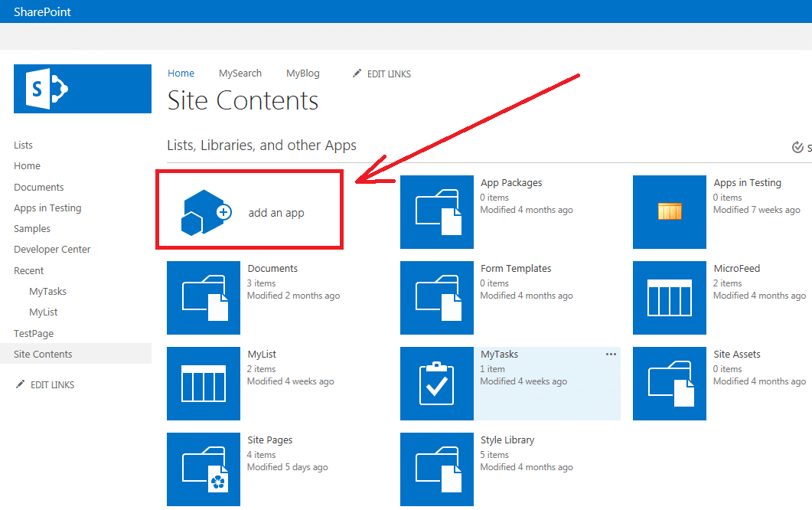Click the Site Contents page heading
Viewport: 812px width, 510px height.
(x=243, y=100)
